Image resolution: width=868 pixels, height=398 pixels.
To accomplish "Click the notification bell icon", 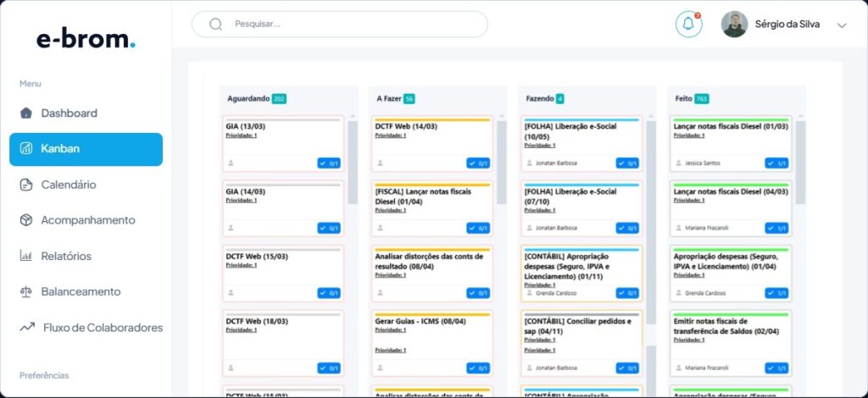I will tap(688, 25).
